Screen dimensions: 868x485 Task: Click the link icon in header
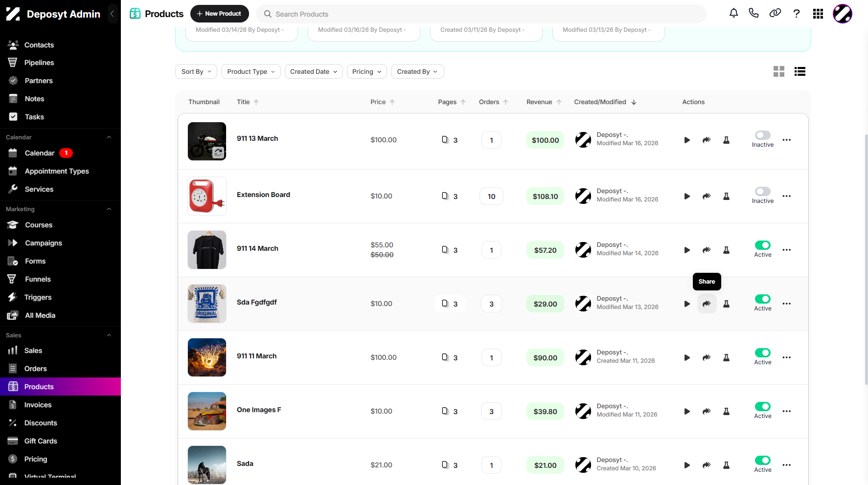(775, 13)
